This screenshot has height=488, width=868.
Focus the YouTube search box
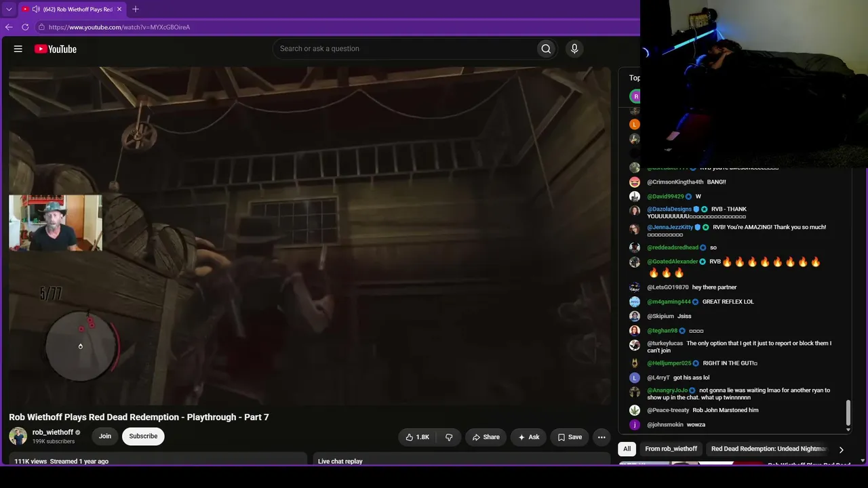coord(404,49)
